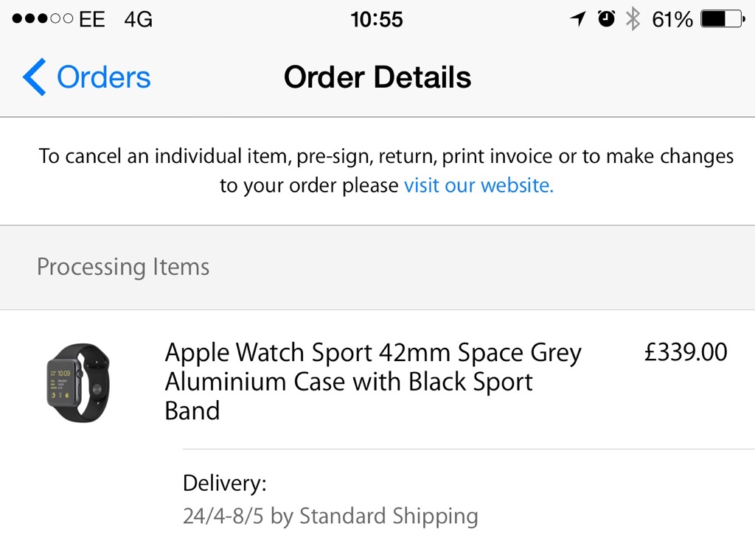Tap the Bluetooth status icon
The height and width of the screenshot is (560, 755).
point(633,19)
